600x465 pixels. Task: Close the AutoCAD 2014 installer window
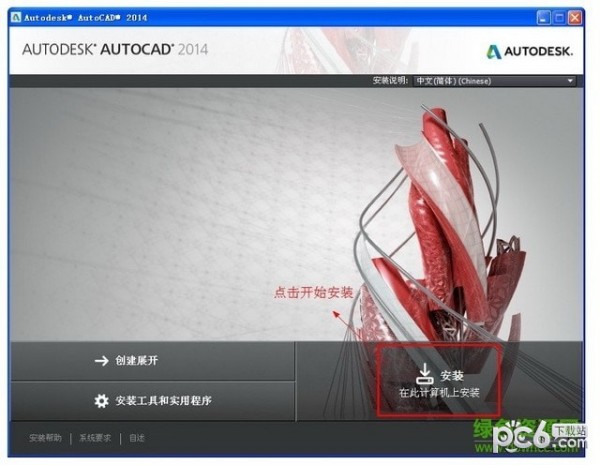pos(575,18)
